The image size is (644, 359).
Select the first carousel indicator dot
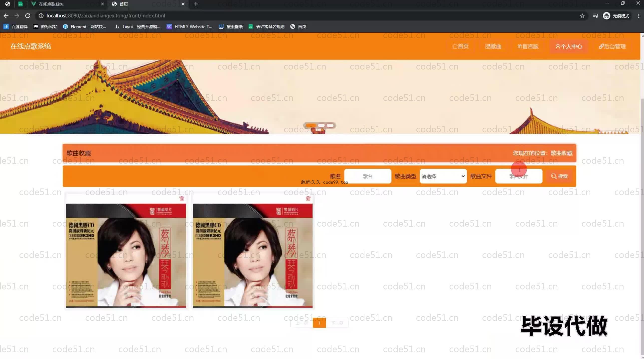point(311,125)
